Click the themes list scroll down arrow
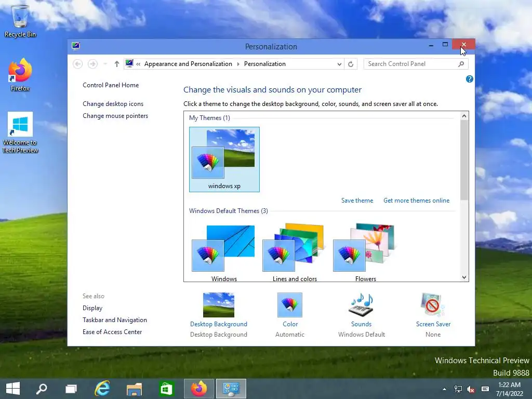 pyautogui.click(x=464, y=277)
